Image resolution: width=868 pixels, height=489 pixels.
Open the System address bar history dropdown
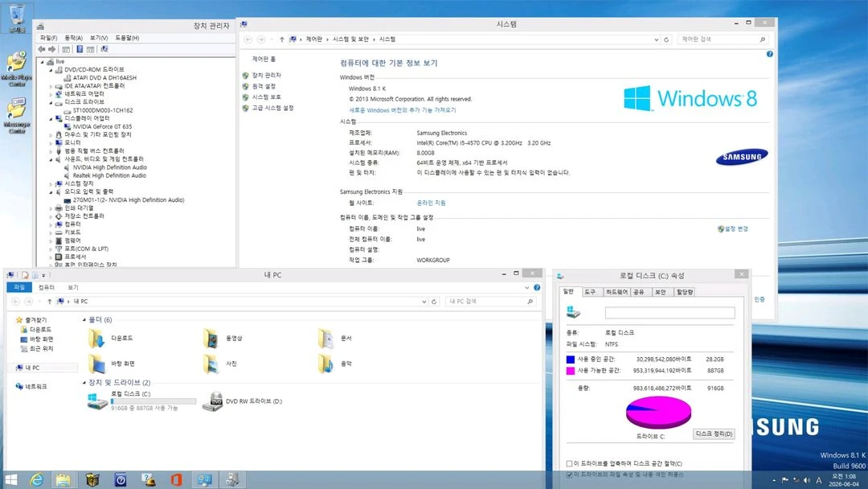656,39
